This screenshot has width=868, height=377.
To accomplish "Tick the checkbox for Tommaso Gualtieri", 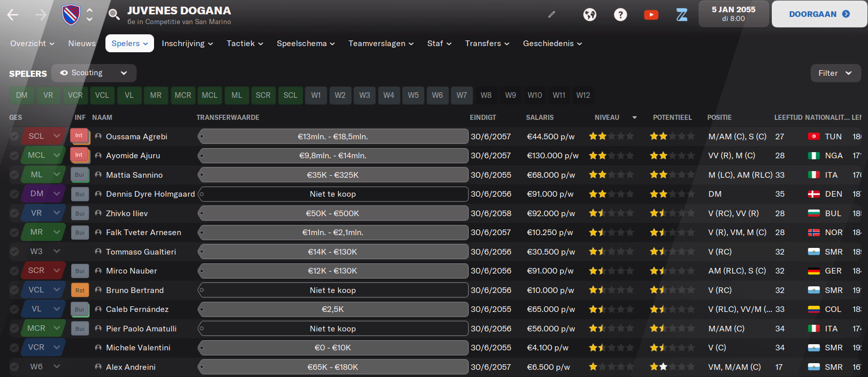I will pyautogui.click(x=14, y=252).
